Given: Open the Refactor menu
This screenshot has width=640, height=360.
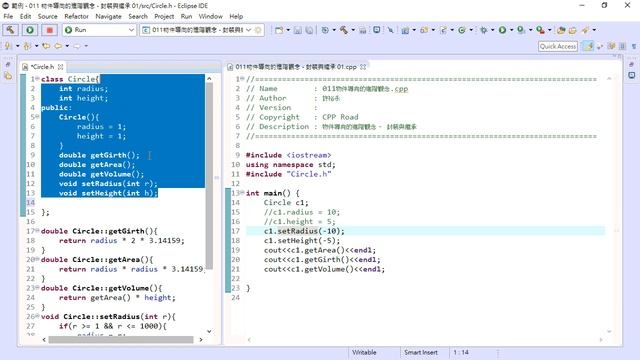Looking at the screenshot, I should tap(76, 16).
